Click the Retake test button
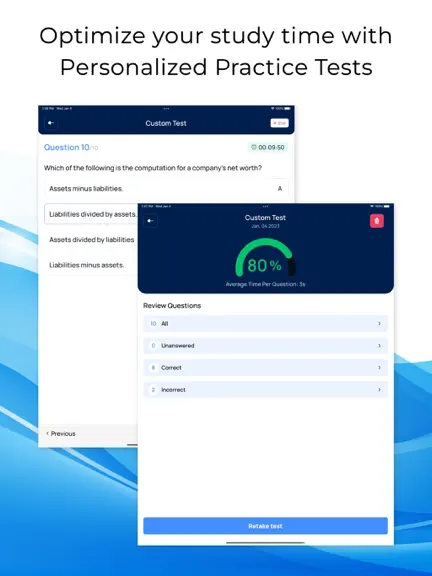The image size is (432, 576). [265, 526]
